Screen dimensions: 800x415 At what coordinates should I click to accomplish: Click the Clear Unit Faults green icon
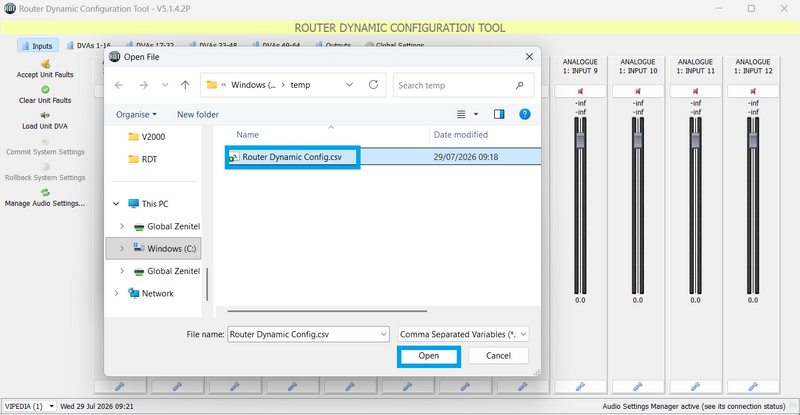click(45, 89)
